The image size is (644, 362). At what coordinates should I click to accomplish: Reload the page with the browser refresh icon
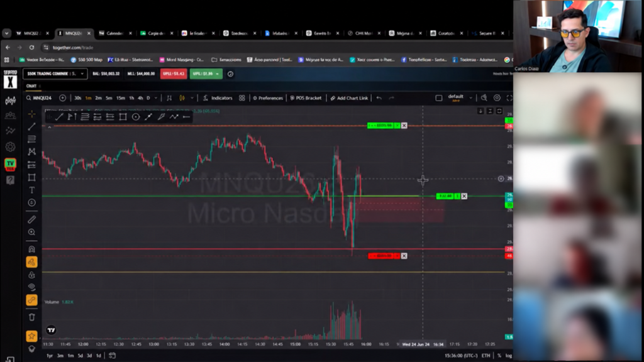click(x=31, y=48)
